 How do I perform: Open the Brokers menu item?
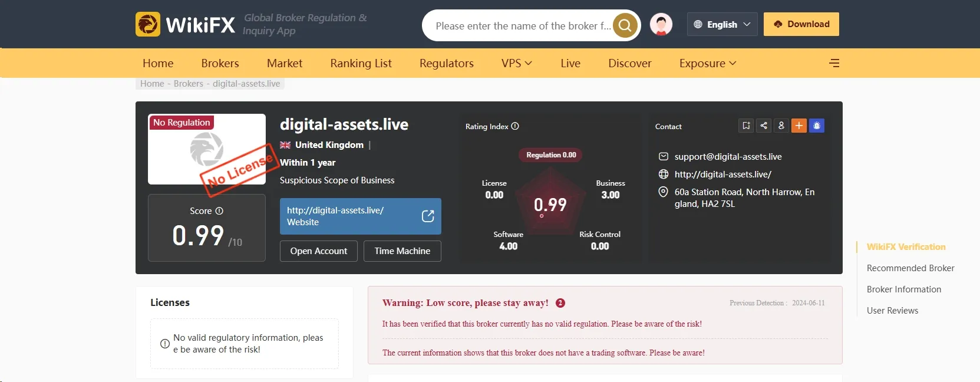(220, 63)
